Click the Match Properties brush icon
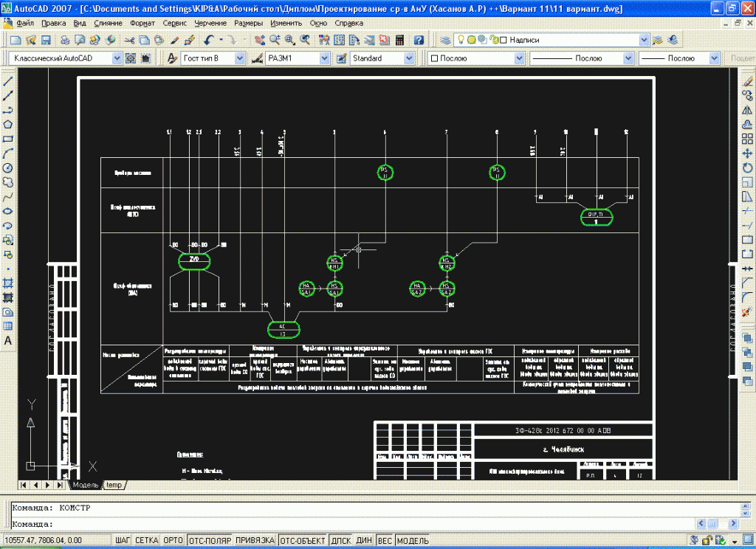Screen dimensions: 756x549 [x=174, y=41]
